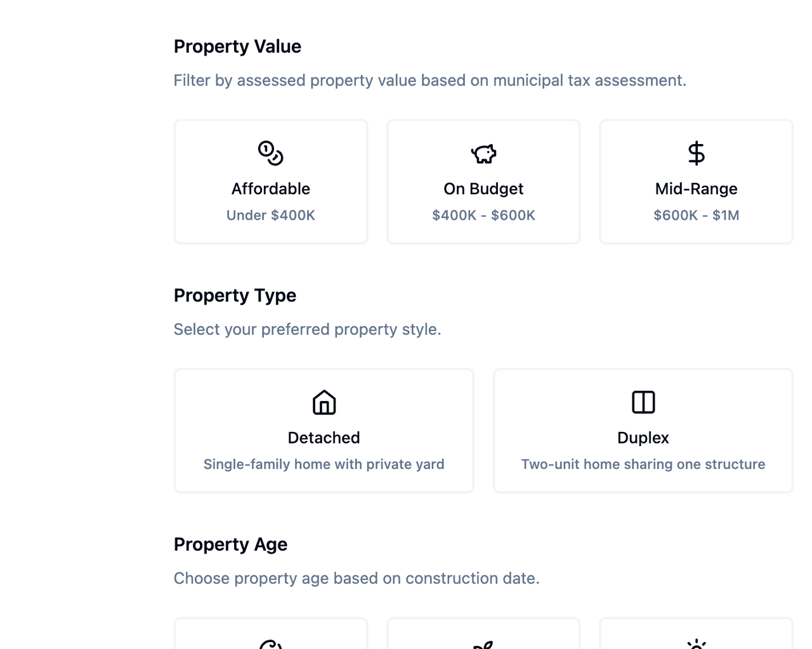Select the Mid-Range $600K - $1M option
The height and width of the screenshot is (649, 812).
coord(696,181)
